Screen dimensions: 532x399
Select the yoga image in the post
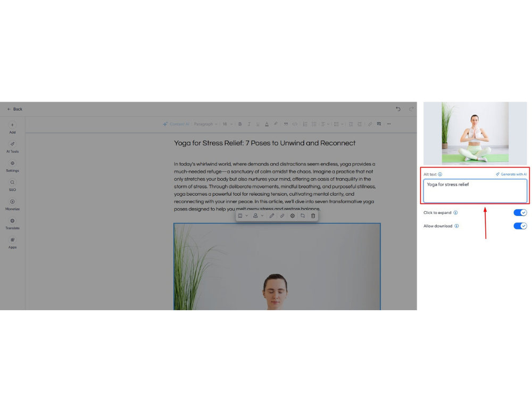(277, 267)
